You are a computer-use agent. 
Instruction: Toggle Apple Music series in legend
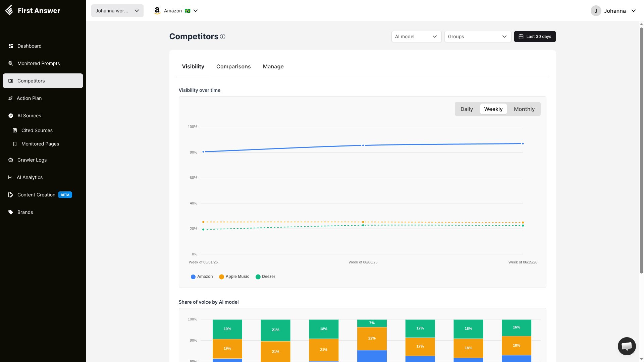click(234, 277)
